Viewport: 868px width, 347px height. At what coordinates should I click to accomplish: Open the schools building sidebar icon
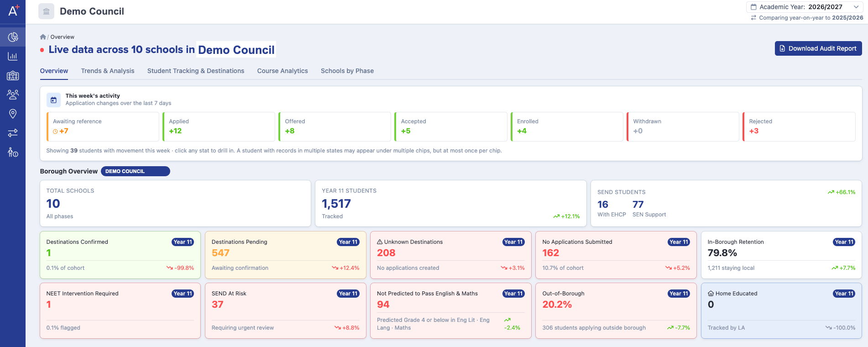13,75
